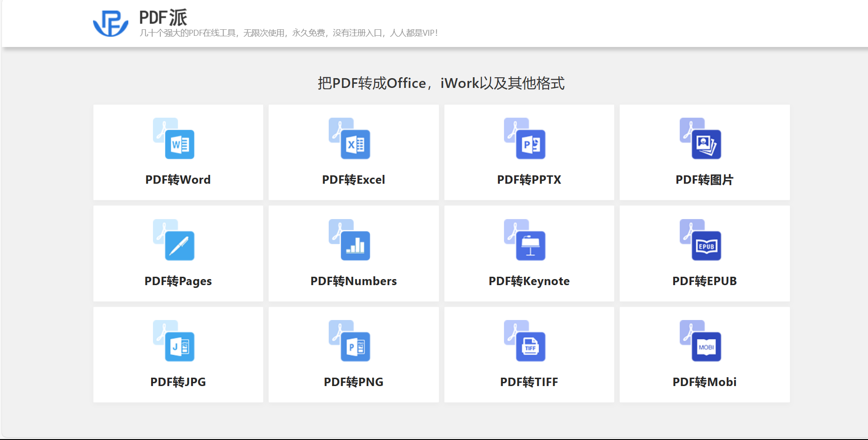Image resolution: width=868 pixels, height=440 pixels.
Task: Click the PDF转Word label
Action: (x=178, y=180)
